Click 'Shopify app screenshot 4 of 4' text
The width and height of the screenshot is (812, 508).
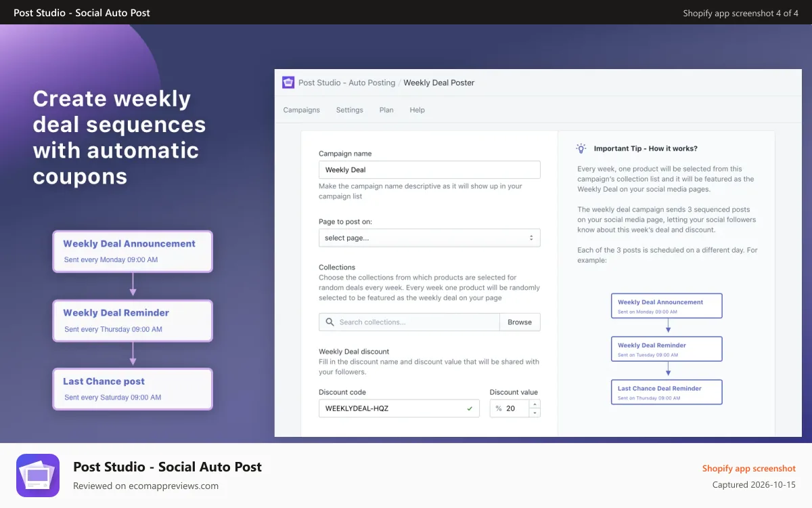coord(741,13)
